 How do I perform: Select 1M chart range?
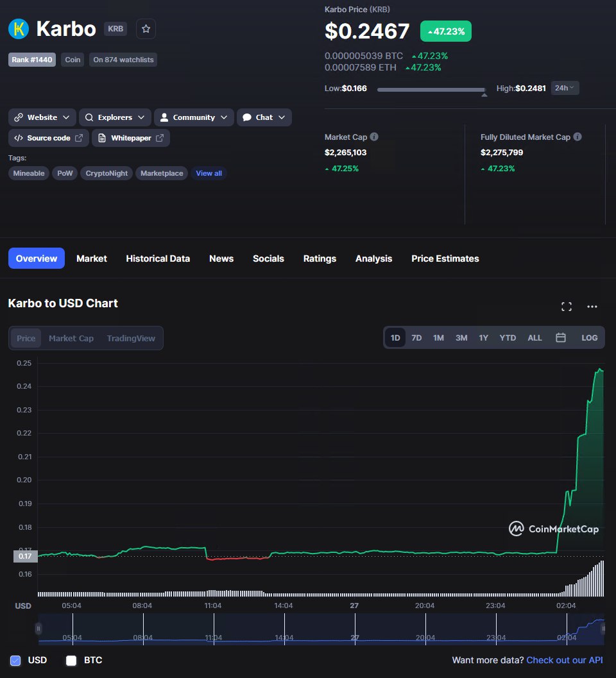439,337
